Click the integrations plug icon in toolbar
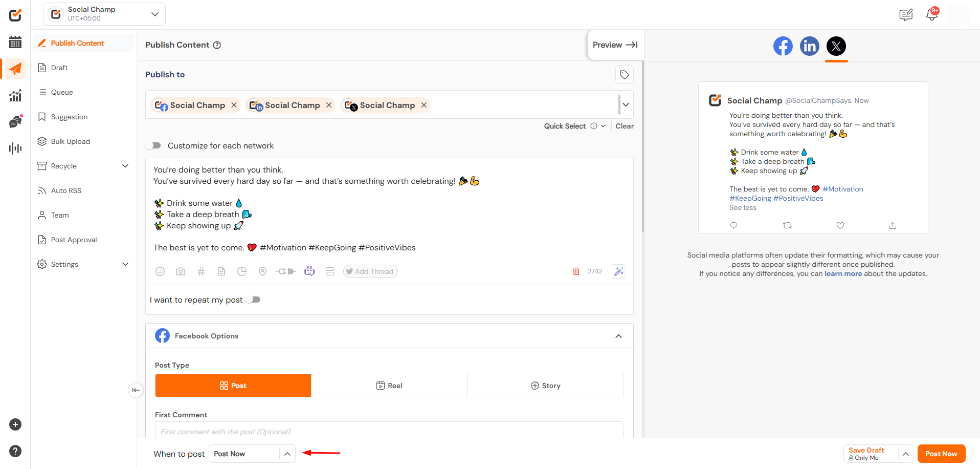 coord(286,271)
